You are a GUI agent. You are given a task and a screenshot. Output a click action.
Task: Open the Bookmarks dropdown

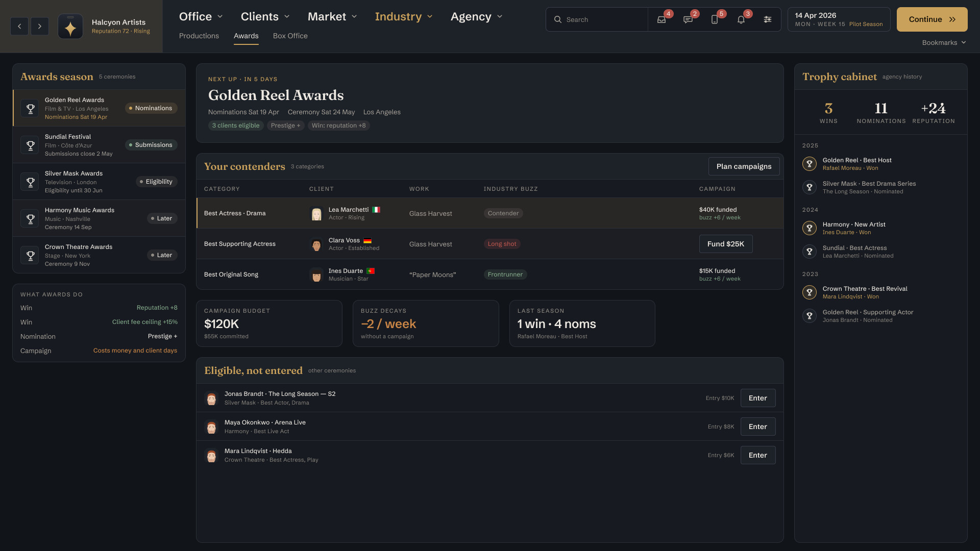click(x=944, y=43)
